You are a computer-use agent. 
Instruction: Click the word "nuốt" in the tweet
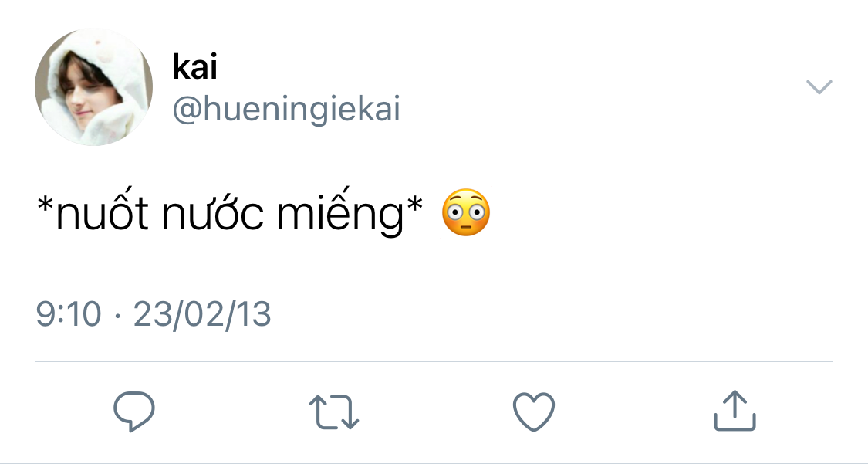click(103, 214)
